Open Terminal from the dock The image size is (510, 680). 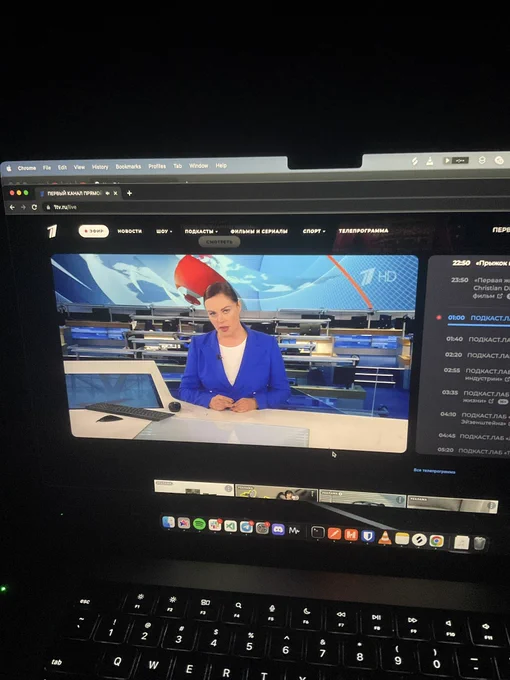(x=318, y=532)
